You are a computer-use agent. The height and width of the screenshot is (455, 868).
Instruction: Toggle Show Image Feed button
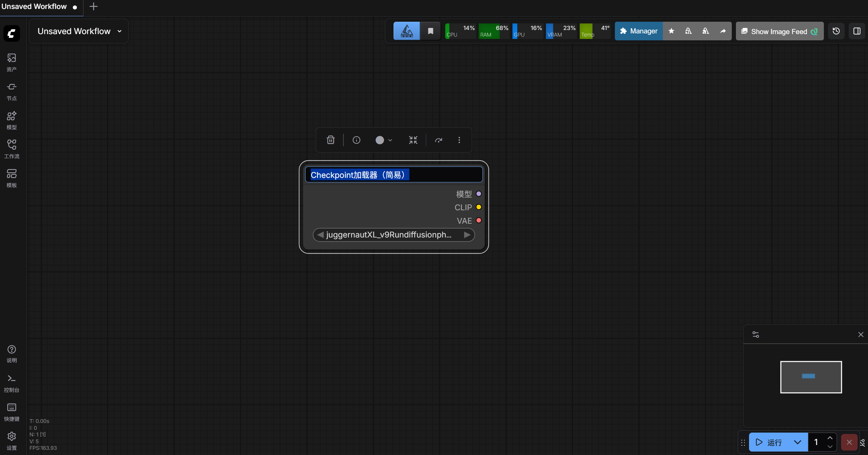779,31
